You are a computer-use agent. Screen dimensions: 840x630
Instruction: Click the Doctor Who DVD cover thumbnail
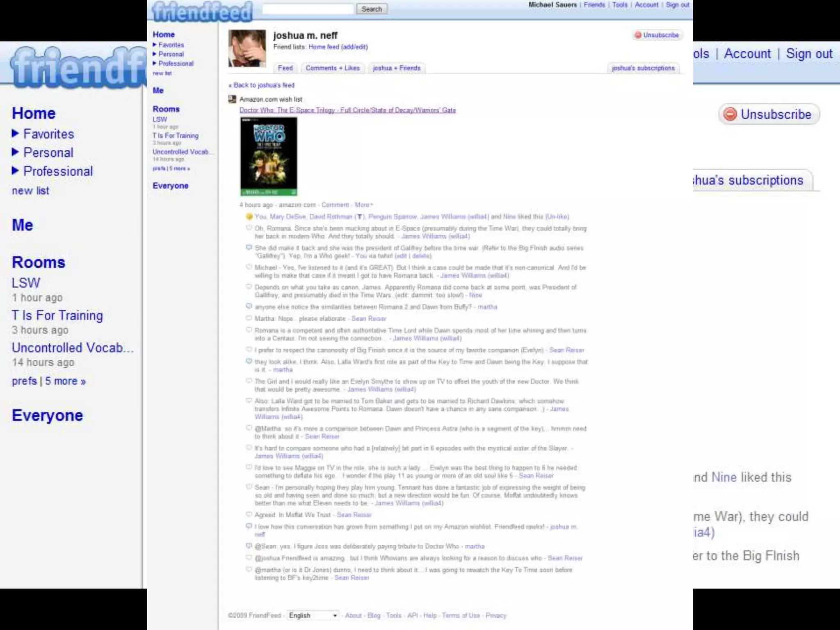click(269, 156)
